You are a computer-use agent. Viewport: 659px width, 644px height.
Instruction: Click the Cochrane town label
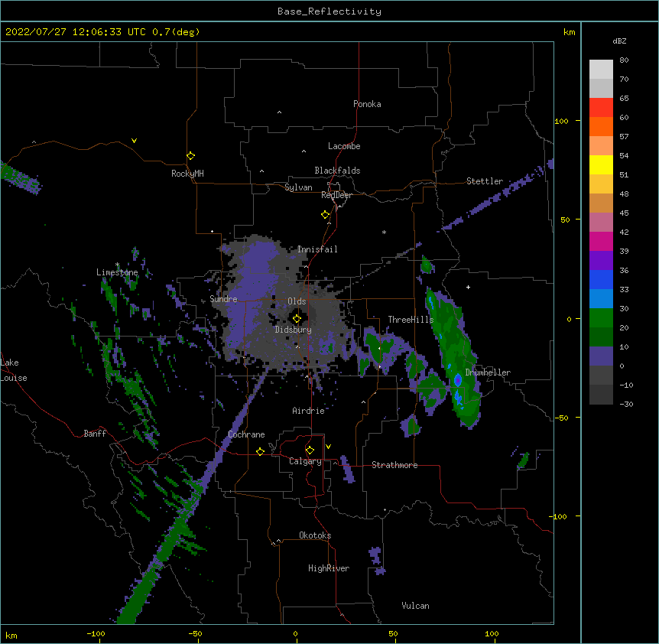coord(246,434)
